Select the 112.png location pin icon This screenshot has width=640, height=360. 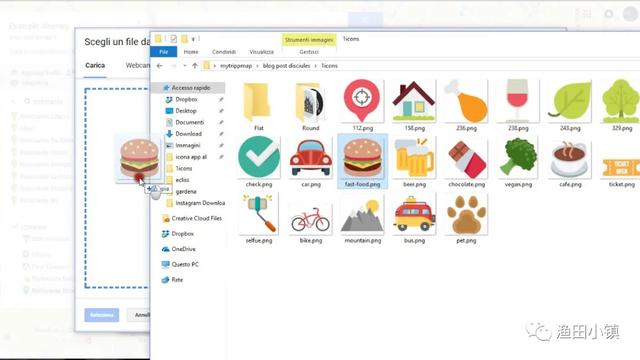pos(362,105)
